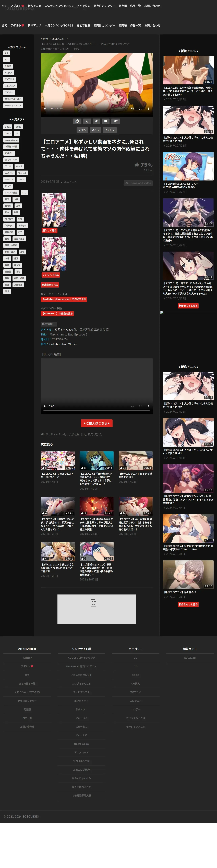Select the 2D category tag

click(6, 53)
